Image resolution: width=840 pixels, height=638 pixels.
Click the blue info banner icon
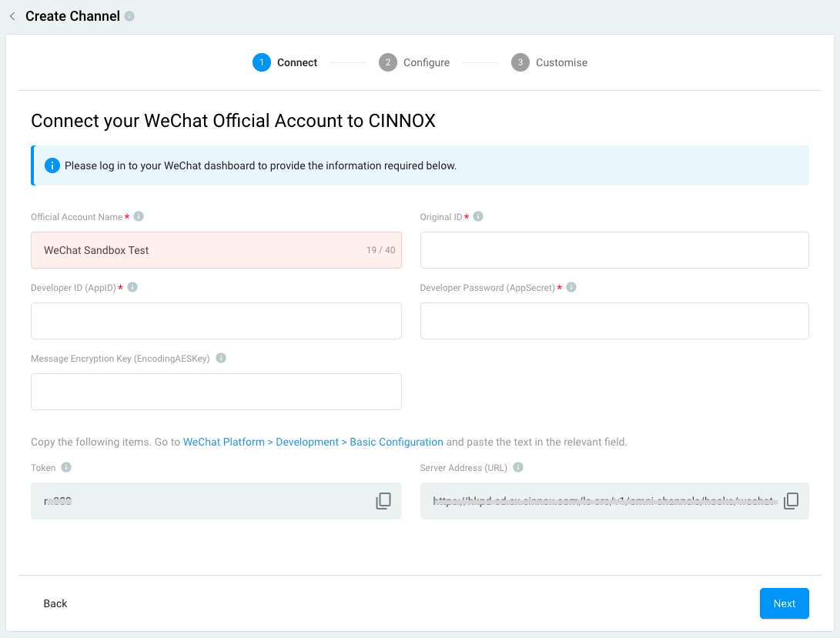[x=52, y=165]
